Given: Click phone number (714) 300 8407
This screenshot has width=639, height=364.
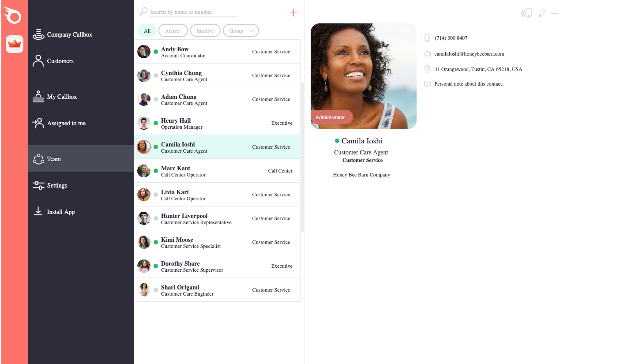Looking at the screenshot, I should (x=451, y=38).
